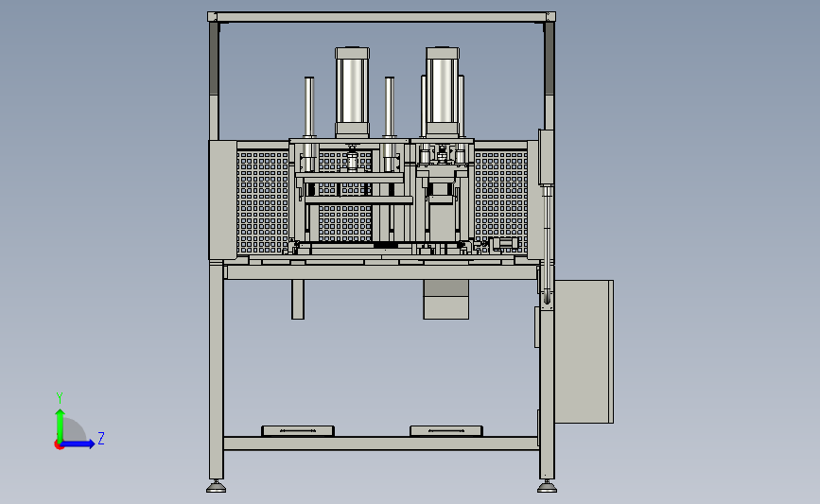This screenshot has height=504, width=820.
Task: Select the gas strut on the right column
Action: point(547,245)
